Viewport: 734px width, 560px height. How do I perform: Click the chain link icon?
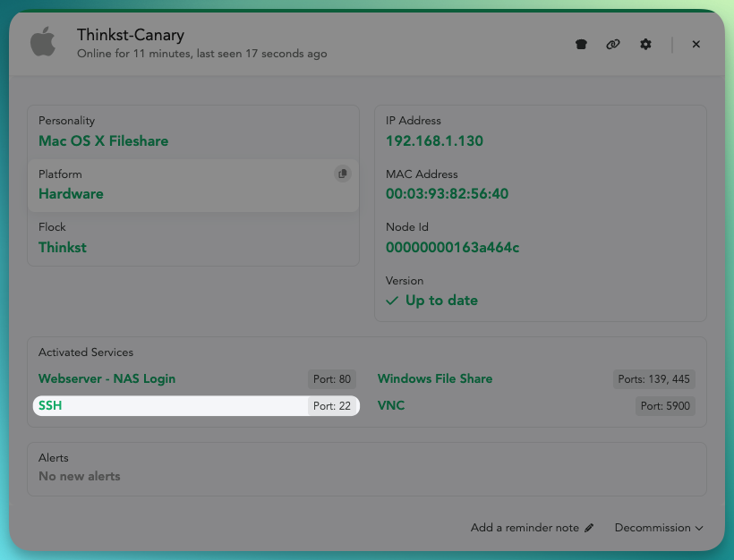click(x=613, y=45)
